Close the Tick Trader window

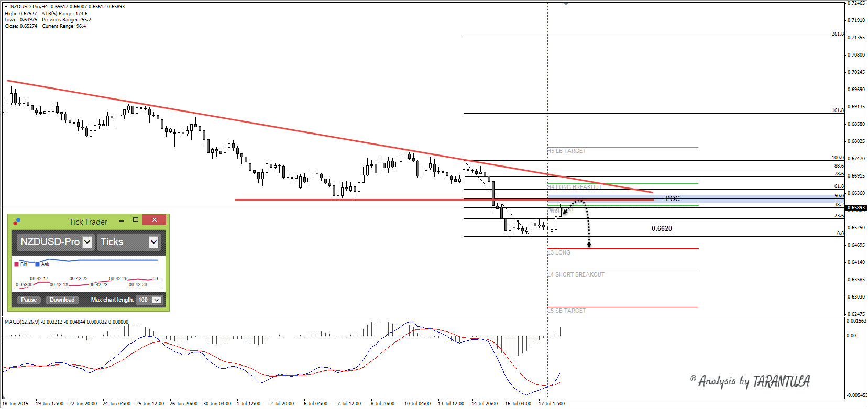[x=155, y=219]
